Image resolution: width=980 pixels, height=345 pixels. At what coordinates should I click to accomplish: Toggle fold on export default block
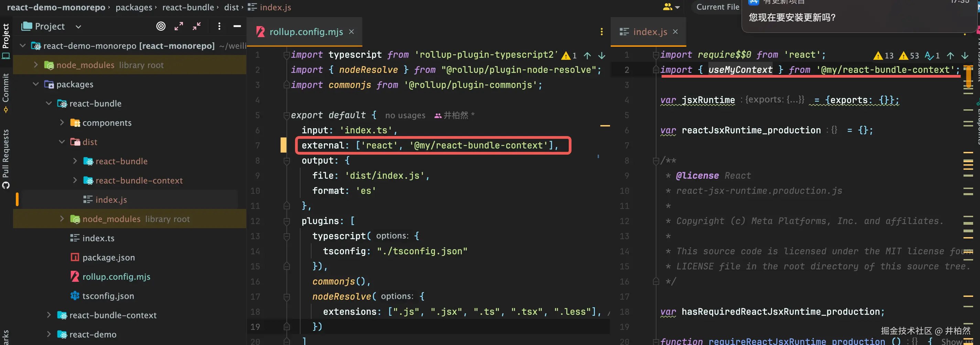tap(287, 116)
